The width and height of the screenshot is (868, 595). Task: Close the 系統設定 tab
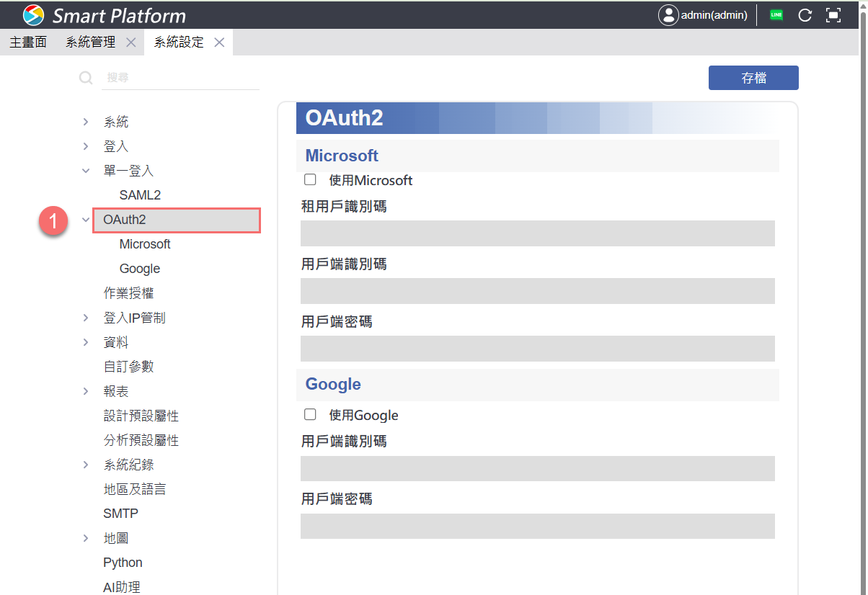219,42
